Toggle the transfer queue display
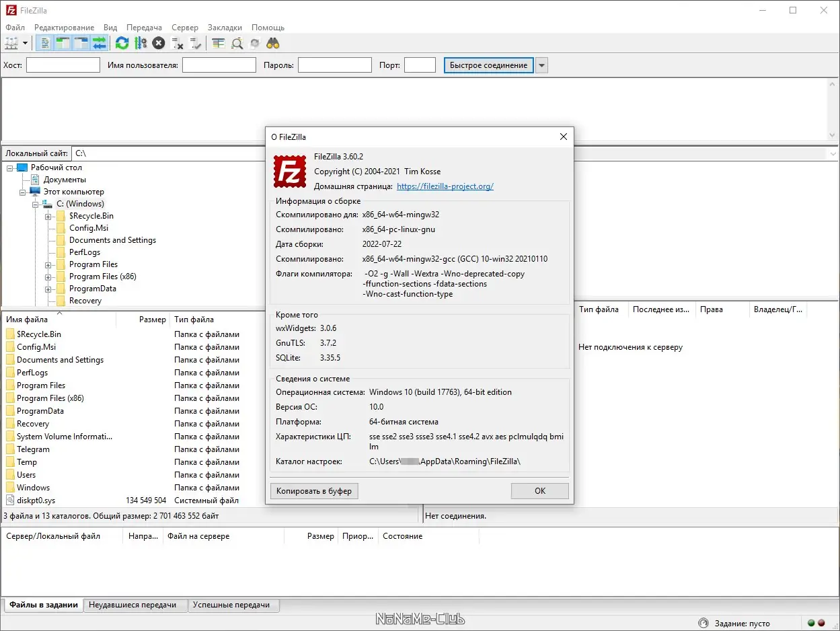840x631 pixels. (x=100, y=43)
